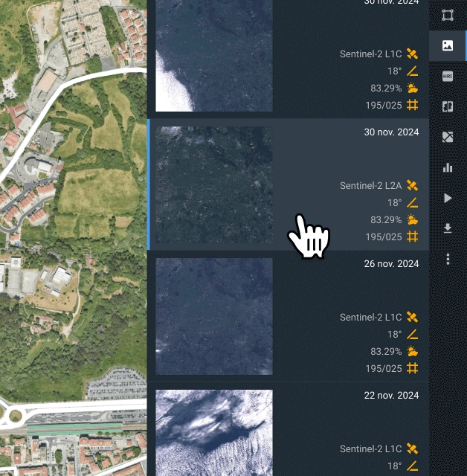Click the cloud cover icon for 26 nov.

pyautogui.click(x=412, y=351)
